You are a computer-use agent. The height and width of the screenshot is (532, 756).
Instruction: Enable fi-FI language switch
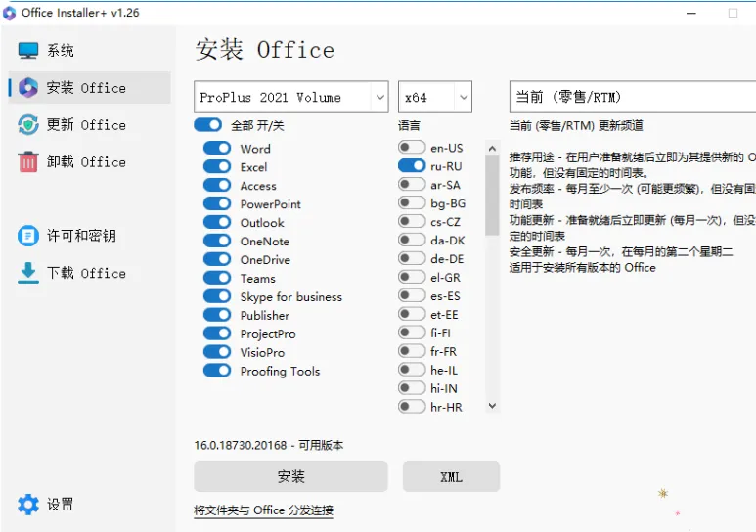click(412, 332)
